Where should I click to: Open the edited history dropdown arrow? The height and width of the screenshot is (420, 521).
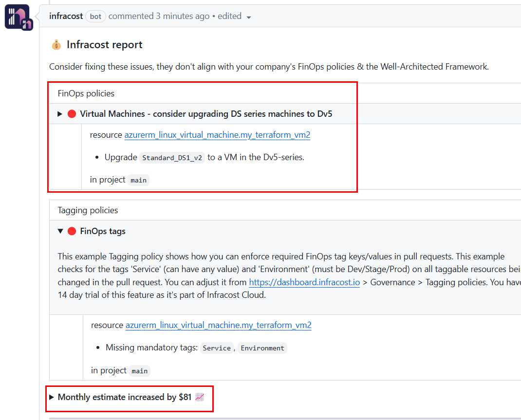[248, 17]
